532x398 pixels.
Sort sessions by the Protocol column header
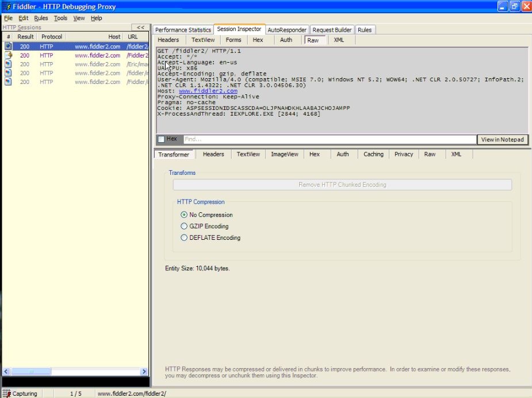point(52,37)
